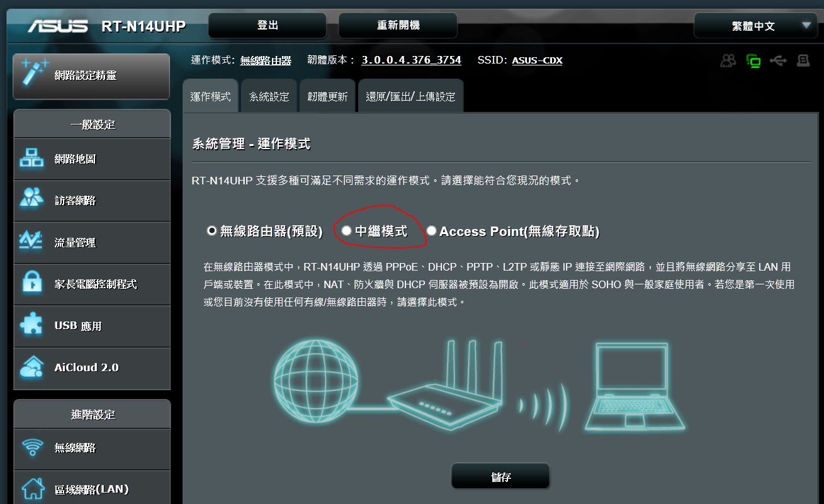Switch to the 韌體更新 tab
This screenshot has height=504, width=824.
[x=327, y=96]
